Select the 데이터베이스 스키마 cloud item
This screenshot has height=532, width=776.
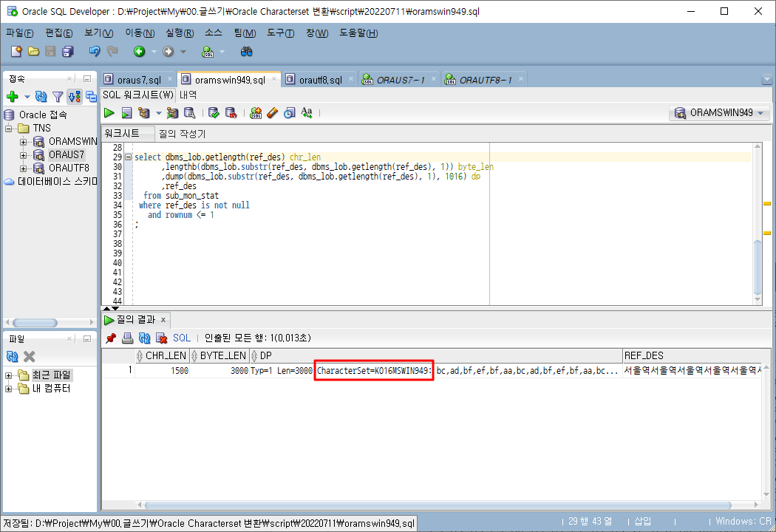[x=50, y=182]
